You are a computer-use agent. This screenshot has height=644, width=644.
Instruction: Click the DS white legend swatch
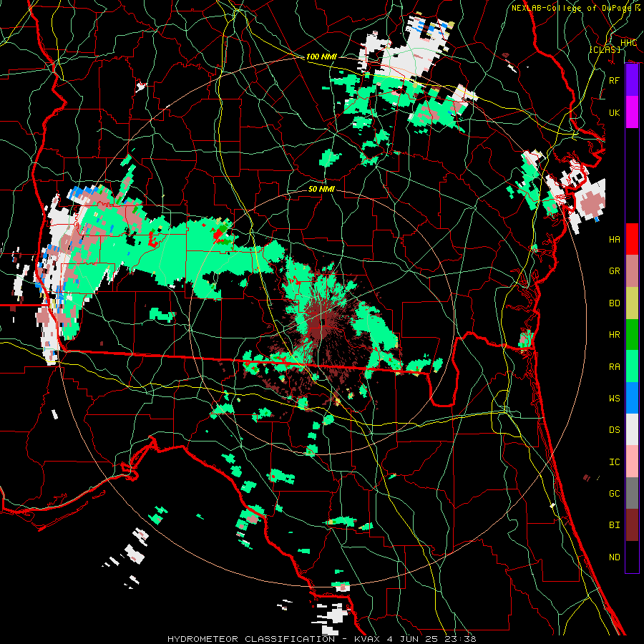pos(632,429)
